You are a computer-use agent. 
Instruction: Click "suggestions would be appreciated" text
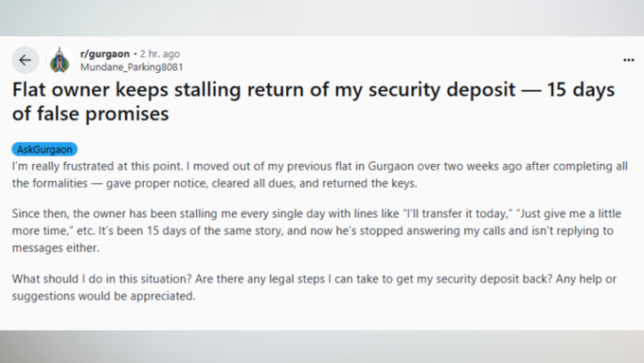(x=103, y=296)
